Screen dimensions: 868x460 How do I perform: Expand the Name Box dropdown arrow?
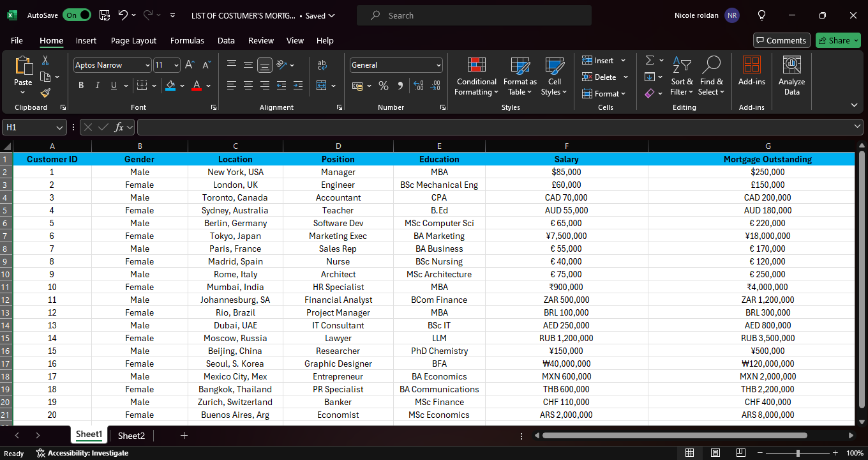point(60,128)
